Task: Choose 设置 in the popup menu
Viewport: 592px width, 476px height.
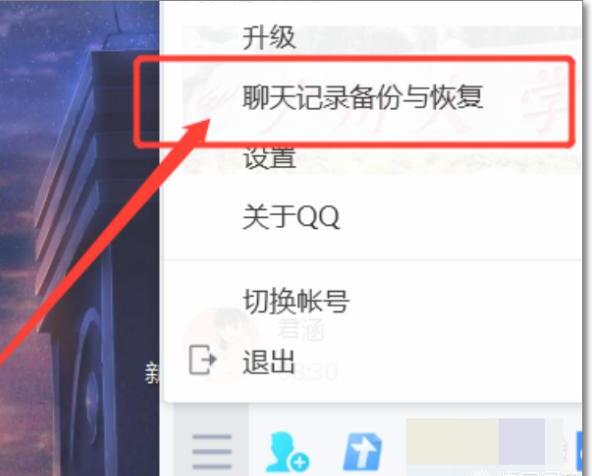Action: [269, 158]
